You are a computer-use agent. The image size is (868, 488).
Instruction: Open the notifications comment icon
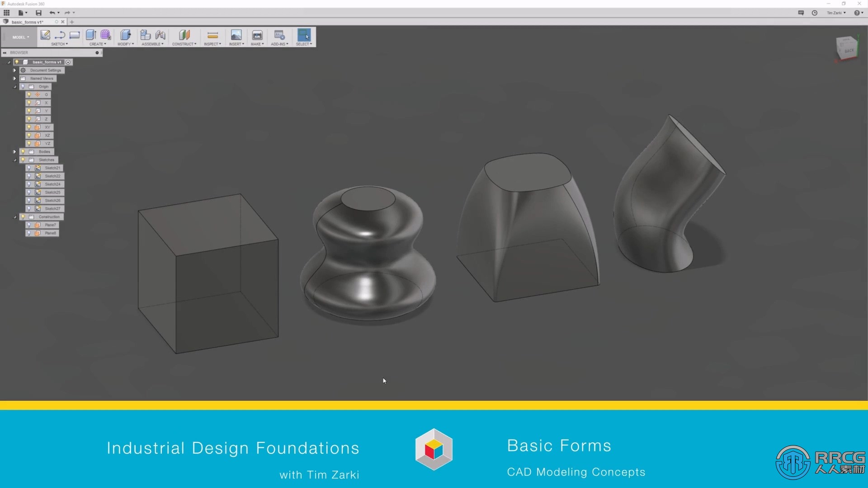(x=801, y=13)
